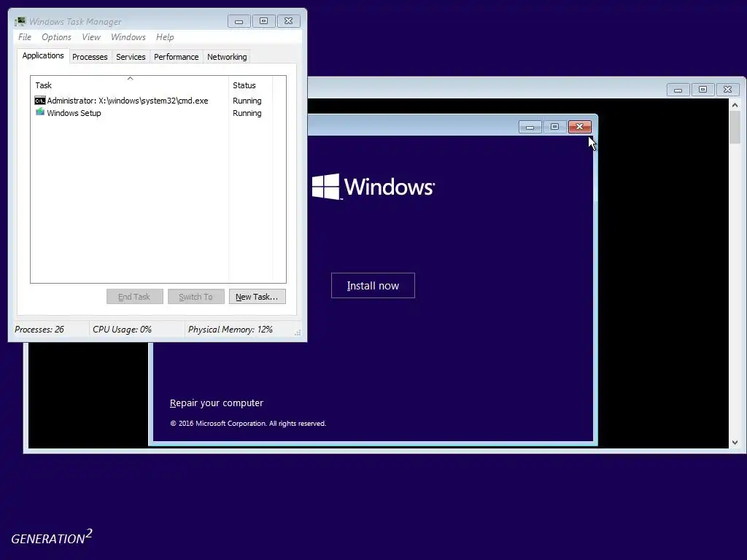Switch to the Applications tab
Screen dimensions: 747x560
point(43,55)
